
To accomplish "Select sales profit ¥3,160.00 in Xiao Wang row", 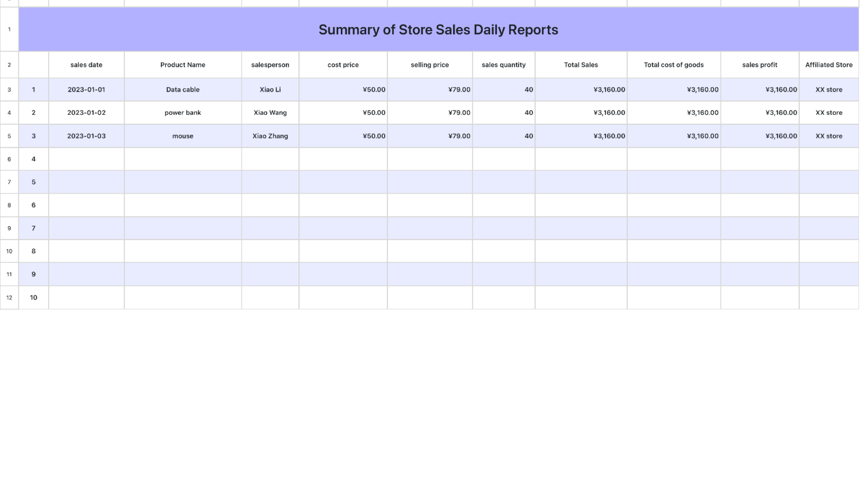I will [x=760, y=112].
